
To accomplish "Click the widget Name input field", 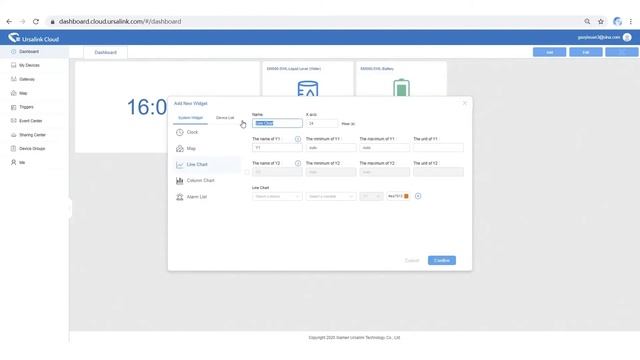I will (277, 123).
